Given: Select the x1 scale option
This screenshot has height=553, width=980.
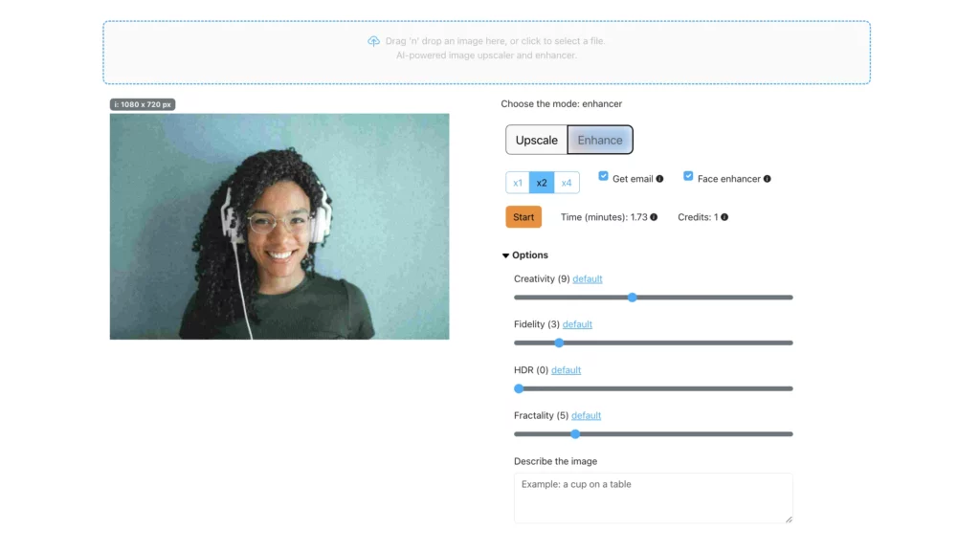Looking at the screenshot, I should click(518, 183).
